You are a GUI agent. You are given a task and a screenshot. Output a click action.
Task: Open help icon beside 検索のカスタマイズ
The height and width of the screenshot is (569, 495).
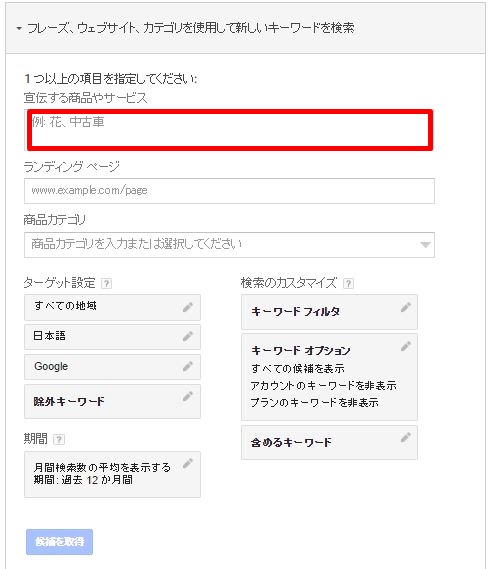pos(348,283)
